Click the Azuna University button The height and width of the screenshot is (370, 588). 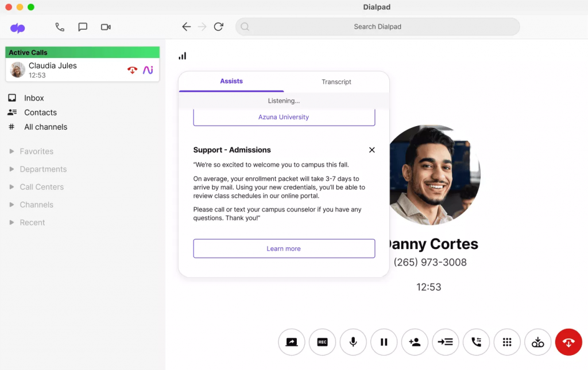point(284,117)
